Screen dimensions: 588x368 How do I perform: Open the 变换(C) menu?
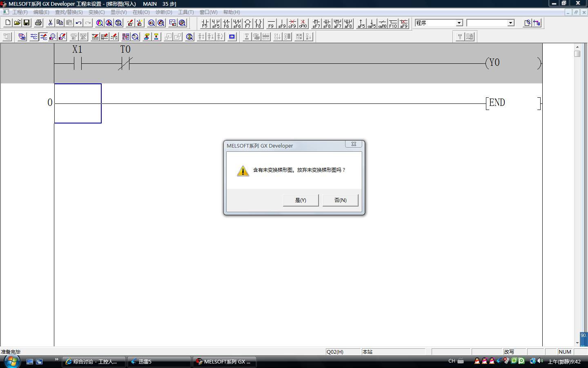pos(96,12)
